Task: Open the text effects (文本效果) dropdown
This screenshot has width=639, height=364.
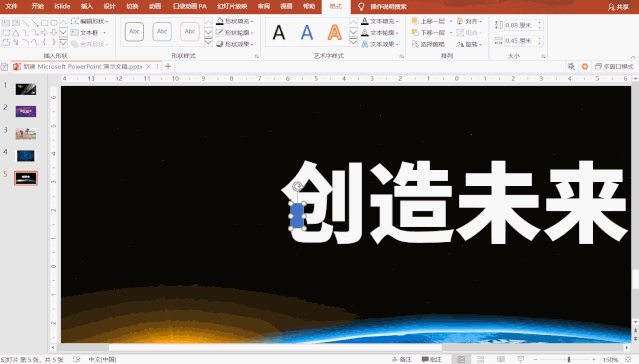Action: tap(380, 44)
